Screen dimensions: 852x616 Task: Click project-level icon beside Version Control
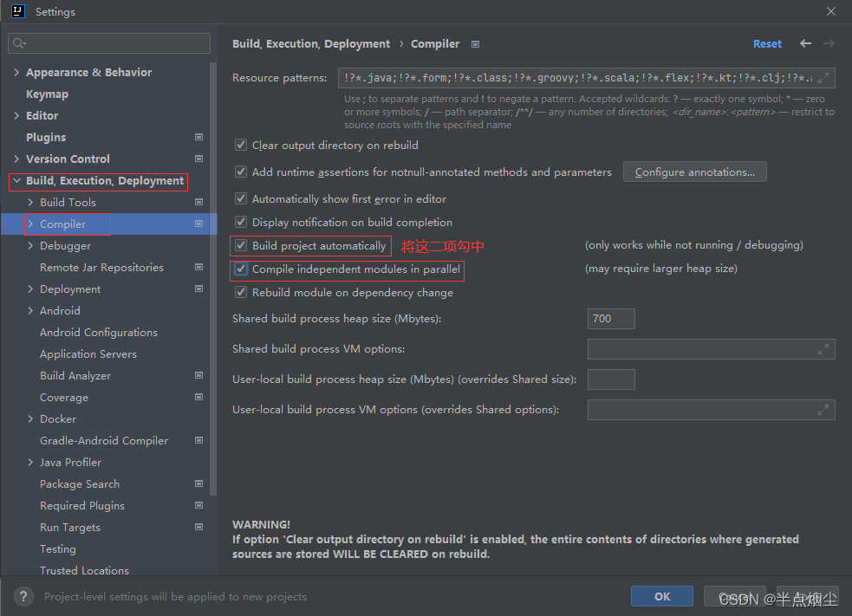198,159
